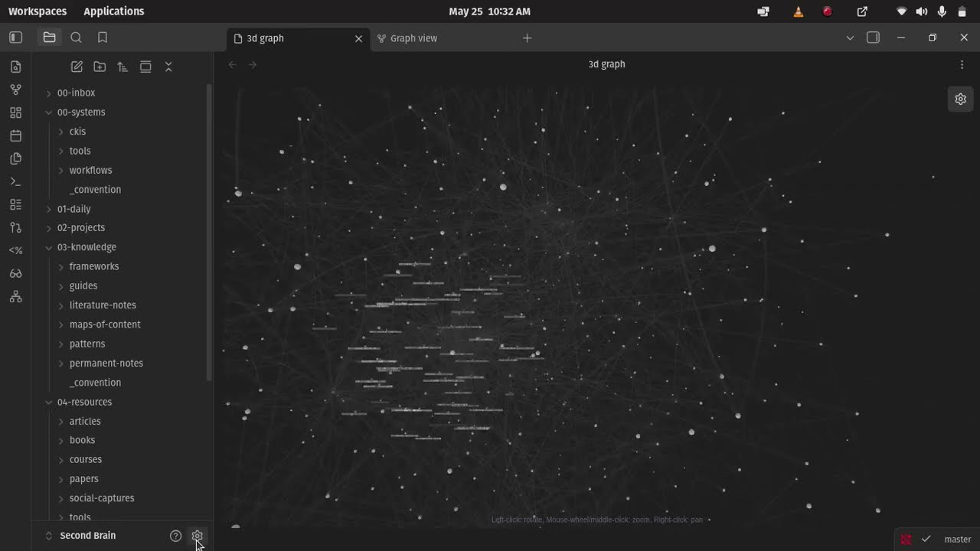The height and width of the screenshot is (551, 980).
Task: Open the help icon beside Second Brain
Action: 175,536
